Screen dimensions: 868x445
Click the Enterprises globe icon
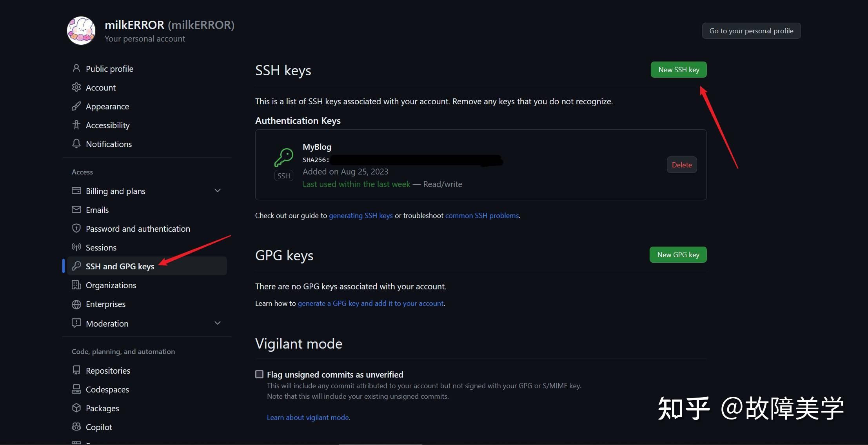pos(76,304)
